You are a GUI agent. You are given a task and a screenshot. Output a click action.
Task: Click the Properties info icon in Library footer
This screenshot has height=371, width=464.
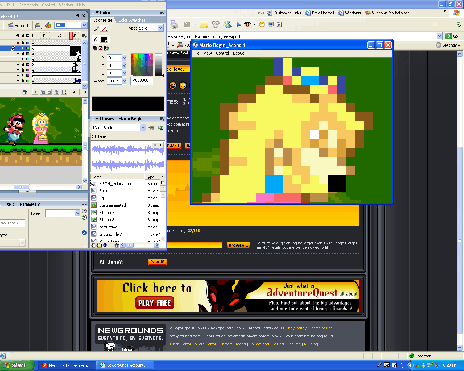coord(105,245)
